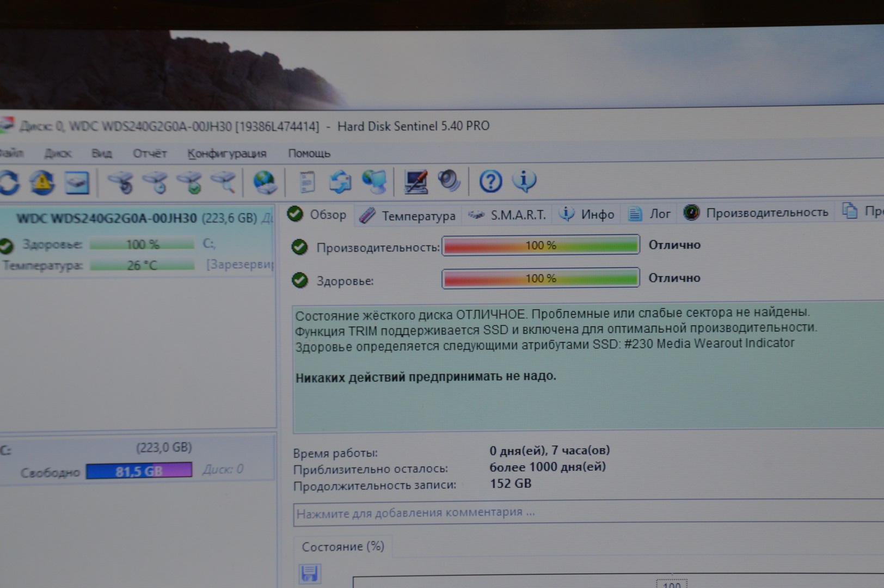
Task: Switch to the Производительность tab
Action: tap(756, 212)
